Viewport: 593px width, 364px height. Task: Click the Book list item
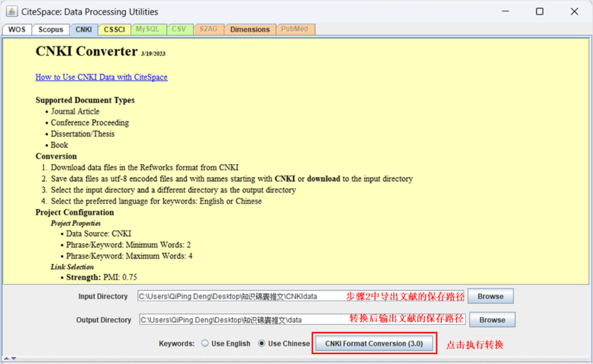tap(59, 145)
